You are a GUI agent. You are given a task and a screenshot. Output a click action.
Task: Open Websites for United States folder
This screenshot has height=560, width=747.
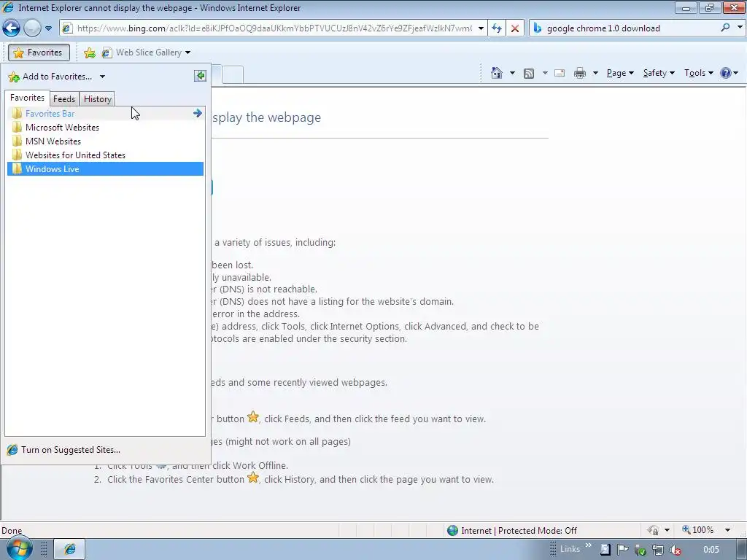[105, 155]
